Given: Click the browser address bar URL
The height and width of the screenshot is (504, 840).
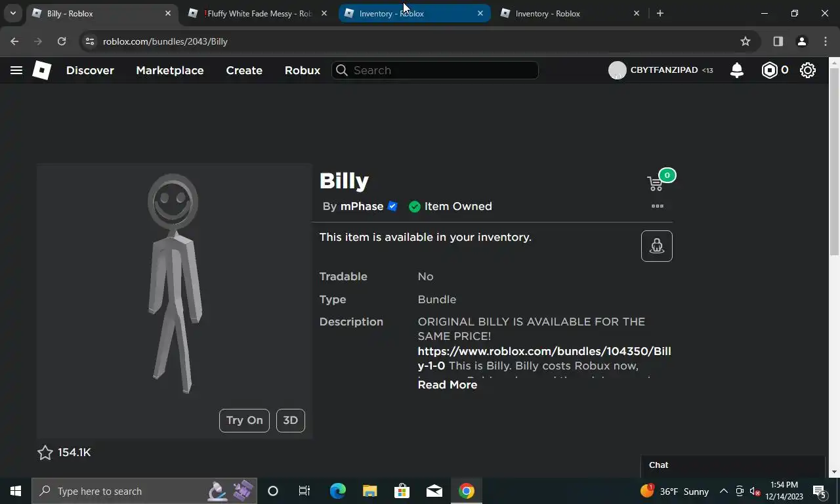Looking at the screenshot, I should 165,41.
